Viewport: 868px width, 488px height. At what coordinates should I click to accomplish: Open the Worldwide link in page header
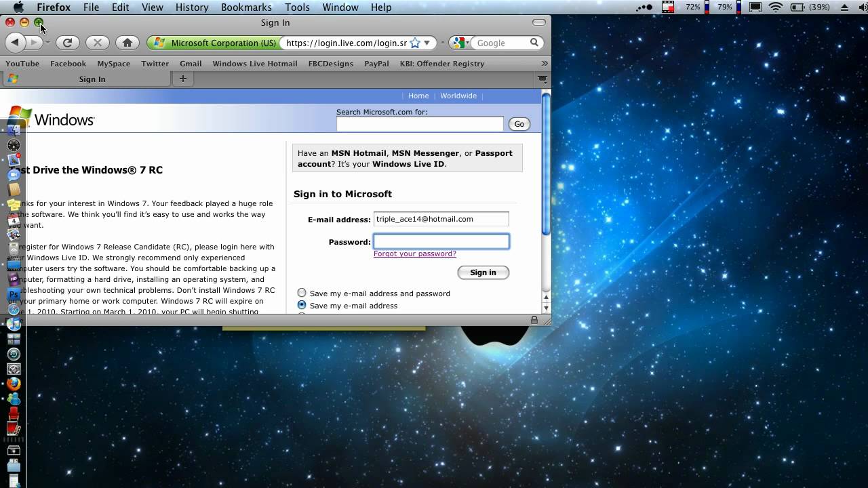click(458, 96)
